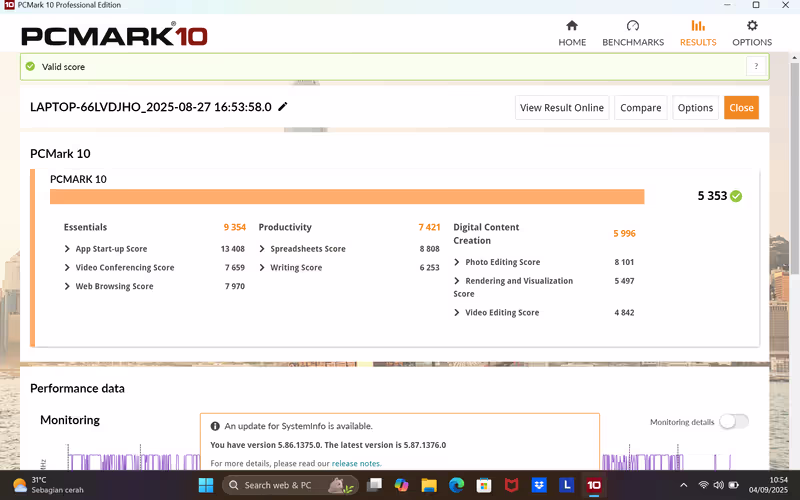Click the pencil icon to rename result
The image size is (800, 500).
(283, 107)
